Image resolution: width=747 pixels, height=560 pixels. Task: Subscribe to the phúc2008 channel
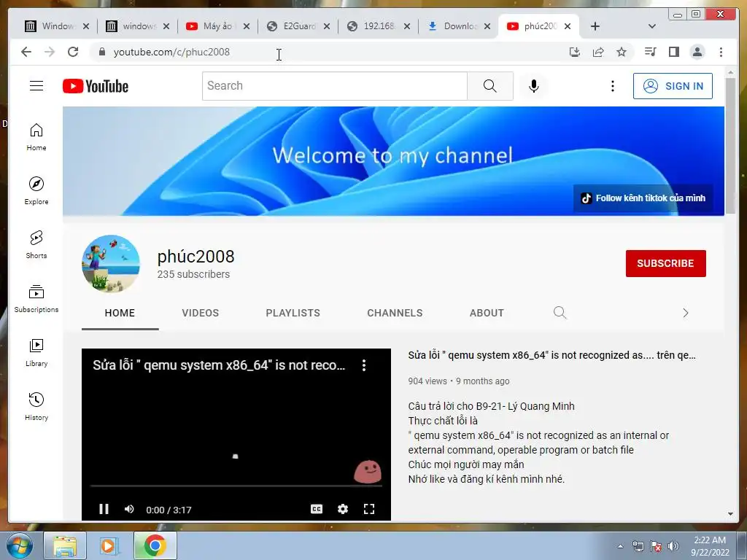pyautogui.click(x=665, y=263)
